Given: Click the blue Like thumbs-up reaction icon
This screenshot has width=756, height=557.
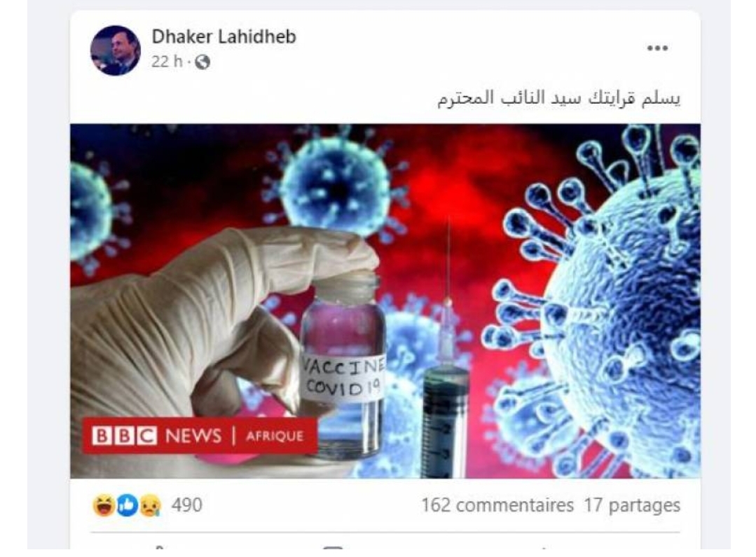Looking at the screenshot, I should tap(128, 505).
